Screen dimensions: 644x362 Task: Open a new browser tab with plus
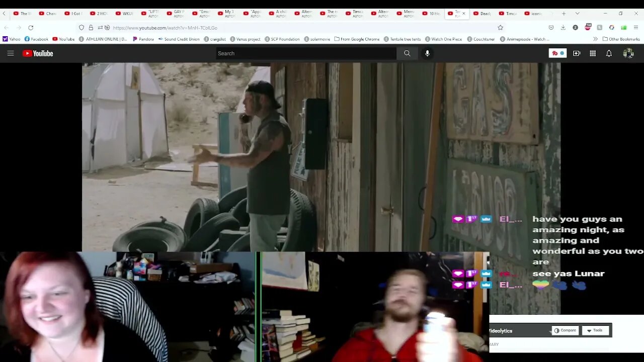pos(563,14)
